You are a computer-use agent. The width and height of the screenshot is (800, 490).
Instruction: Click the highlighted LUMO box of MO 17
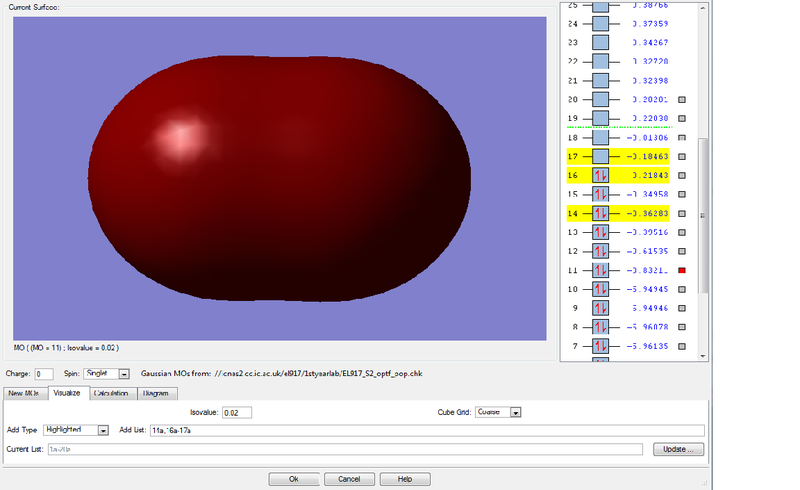point(601,156)
